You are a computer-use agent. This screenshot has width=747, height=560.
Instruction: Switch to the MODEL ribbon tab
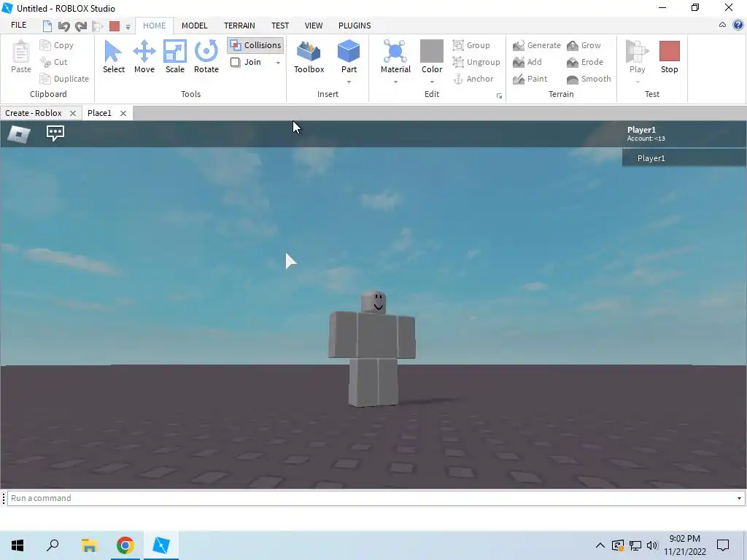pyautogui.click(x=194, y=26)
